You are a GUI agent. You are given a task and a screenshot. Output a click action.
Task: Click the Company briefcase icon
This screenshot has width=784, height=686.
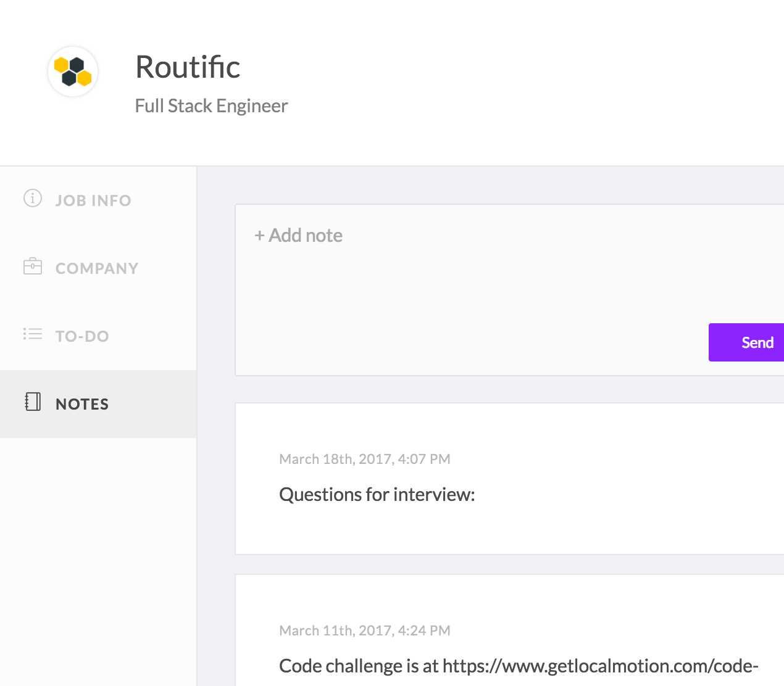pos(33,267)
